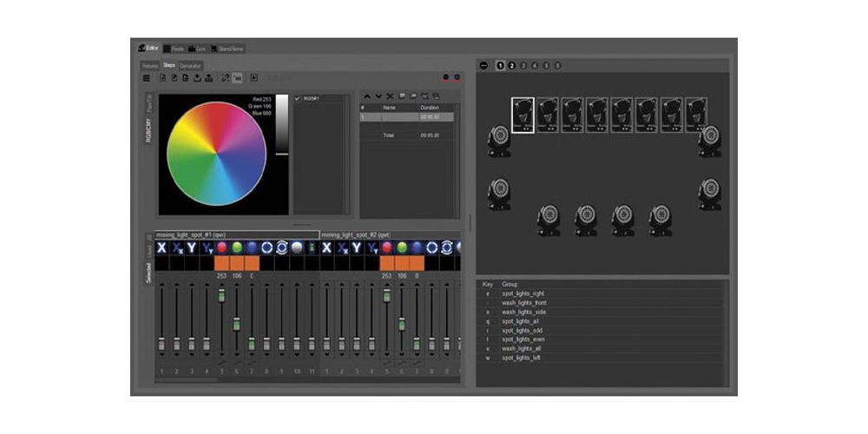Click the red channel ball of moving_light_spot_#2
The width and height of the screenshot is (868, 434).
point(387,247)
